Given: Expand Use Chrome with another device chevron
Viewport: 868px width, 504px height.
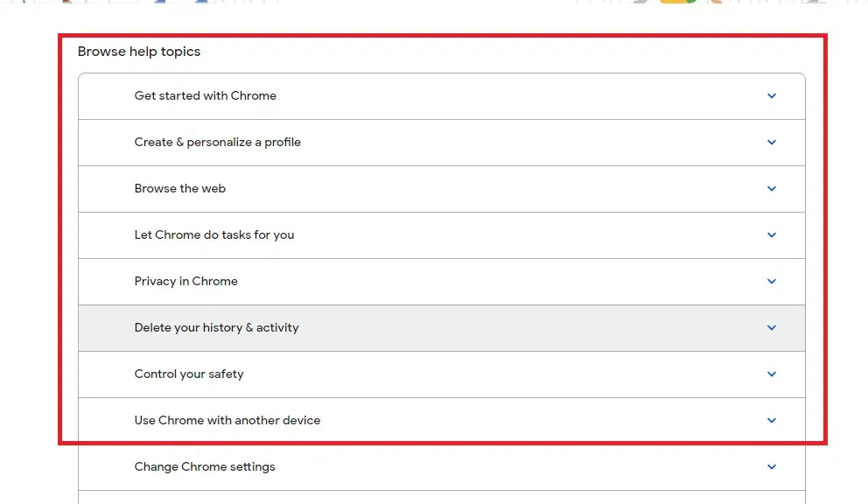Looking at the screenshot, I should tap(771, 420).
